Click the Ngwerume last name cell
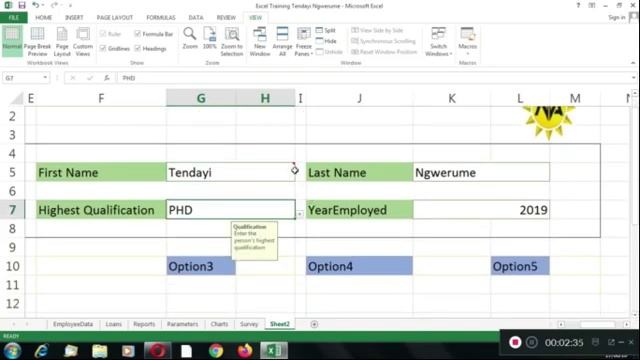Viewport: 640px width, 360px height. click(x=481, y=172)
